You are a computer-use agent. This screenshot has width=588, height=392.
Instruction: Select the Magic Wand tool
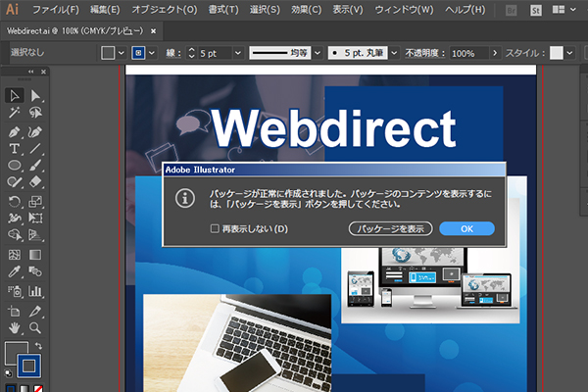pyautogui.click(x=15, y=113)
